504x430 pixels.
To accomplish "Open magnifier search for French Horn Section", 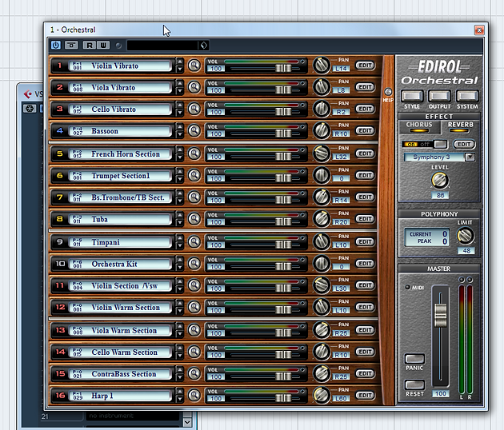I will tap(194, 153).
